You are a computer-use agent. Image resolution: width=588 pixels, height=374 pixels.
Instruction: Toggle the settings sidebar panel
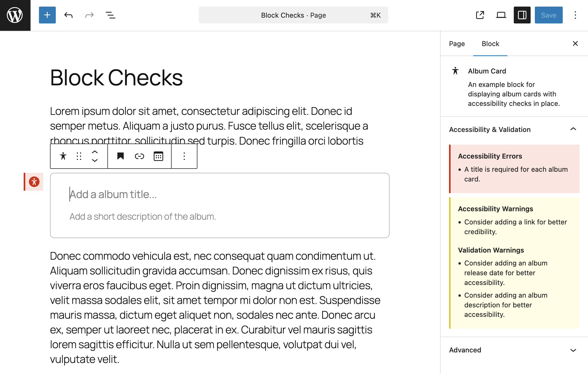point(522,15)
